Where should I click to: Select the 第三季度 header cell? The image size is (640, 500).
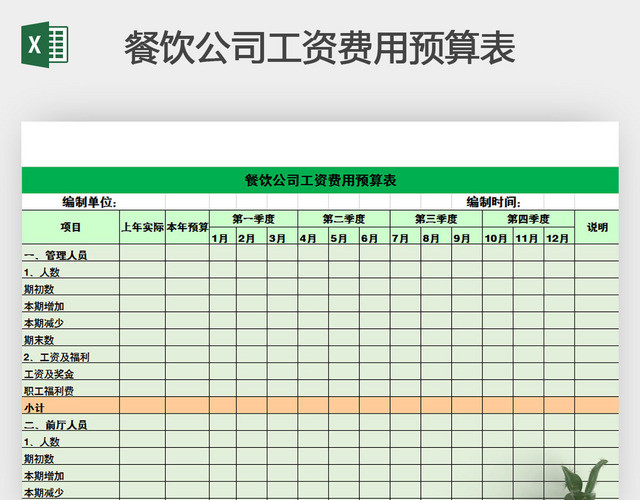pyautogui.click(x=436, y=219)
